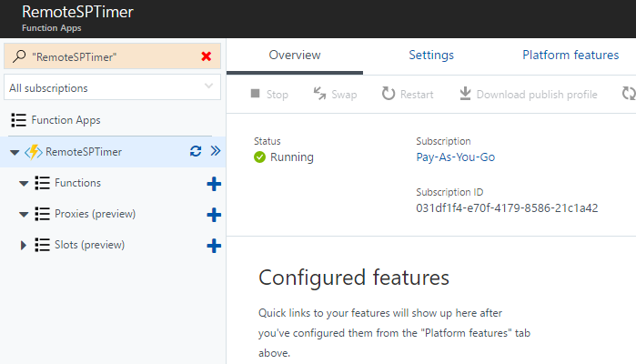Image resolution: width=636 pixels, height=364 pixels.
Task: Collapse the Proxies (preview) node
Action: [24, 214]
